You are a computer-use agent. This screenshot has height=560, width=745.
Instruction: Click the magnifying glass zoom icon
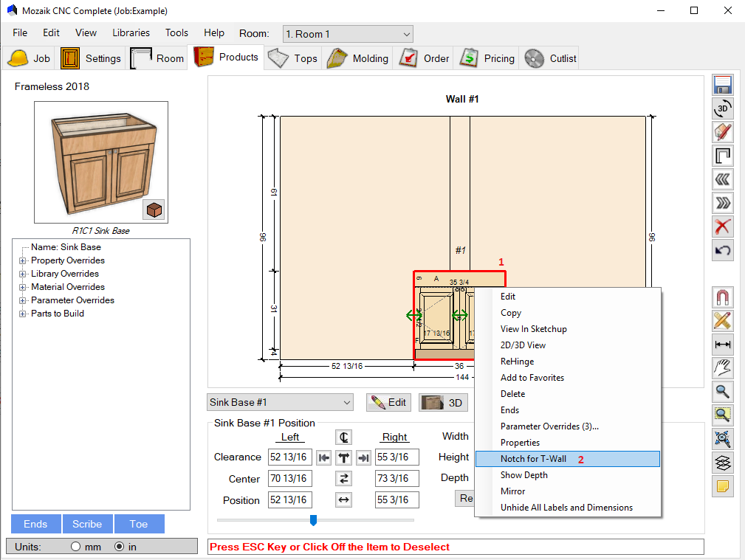(723, 391)
